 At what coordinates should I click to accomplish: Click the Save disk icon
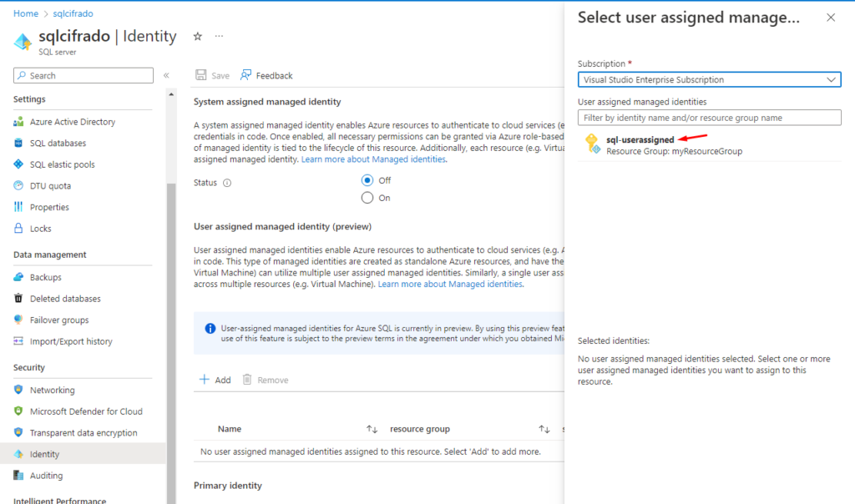click(x=200, y=75)
